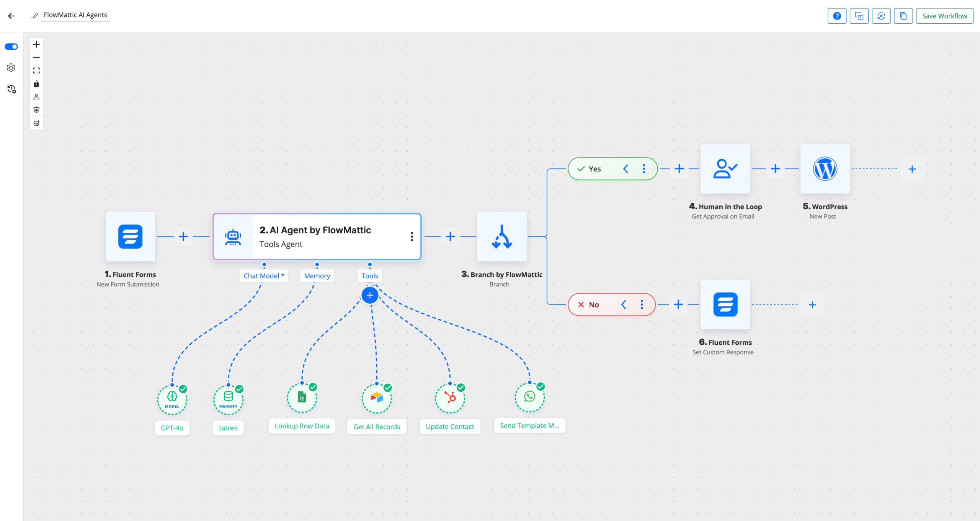Click the Save Workflow button
This screenshot has width=980, height=521.
point(944,16)
